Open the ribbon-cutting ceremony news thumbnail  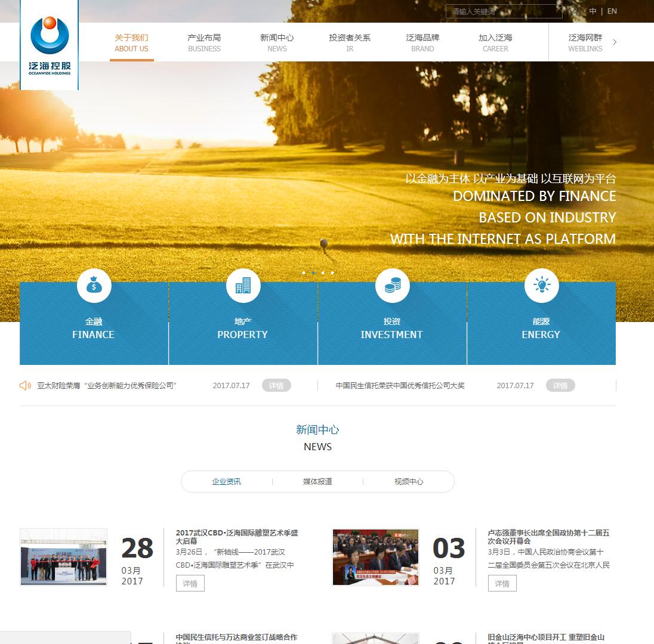coord(63,558)
